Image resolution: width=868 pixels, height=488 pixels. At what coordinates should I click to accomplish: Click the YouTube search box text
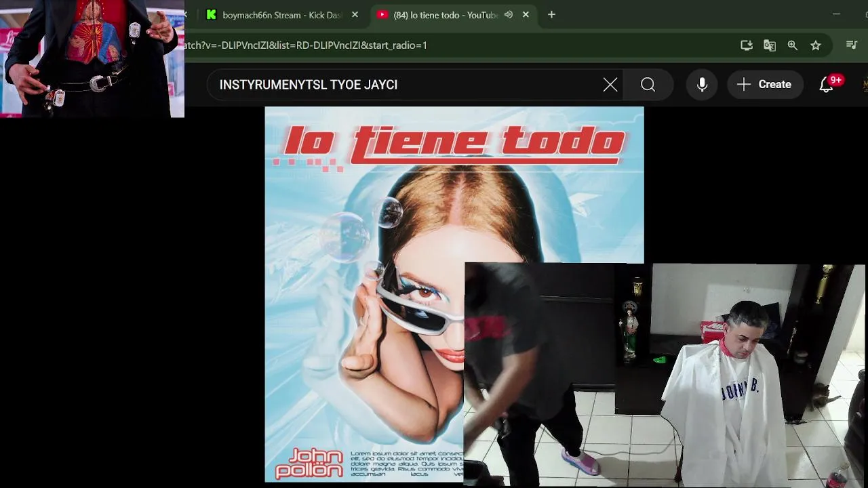[x=309, y=85]
